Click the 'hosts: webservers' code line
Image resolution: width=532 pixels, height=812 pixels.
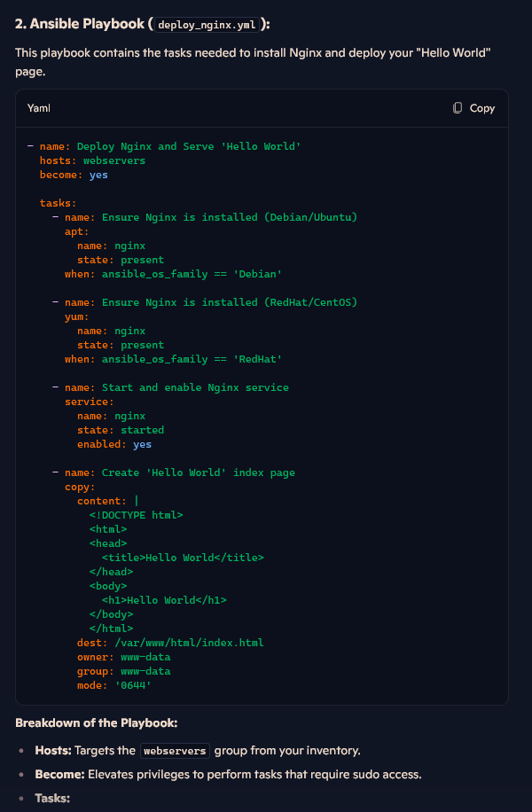click(92, 160)
